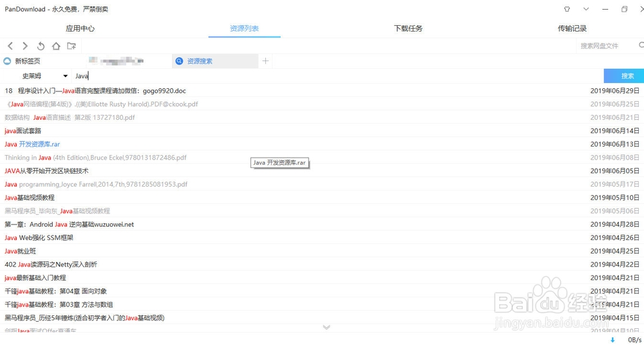Open result Java Web强化 SSM框架
This screenshot has height=345, width=644.
click(322, 238)
